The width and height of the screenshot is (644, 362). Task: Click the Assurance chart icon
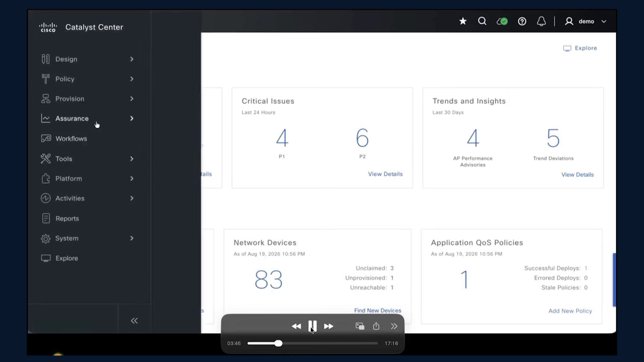(x=46, y=118)
